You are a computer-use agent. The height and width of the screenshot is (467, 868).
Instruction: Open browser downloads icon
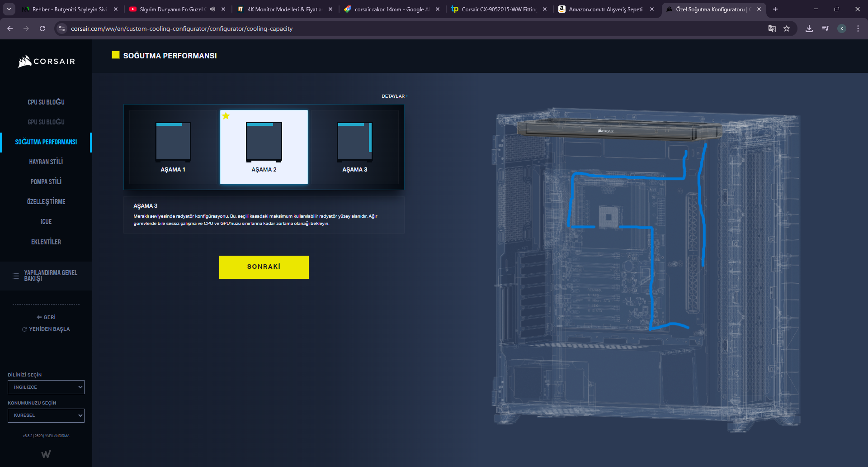click(809, 29)
